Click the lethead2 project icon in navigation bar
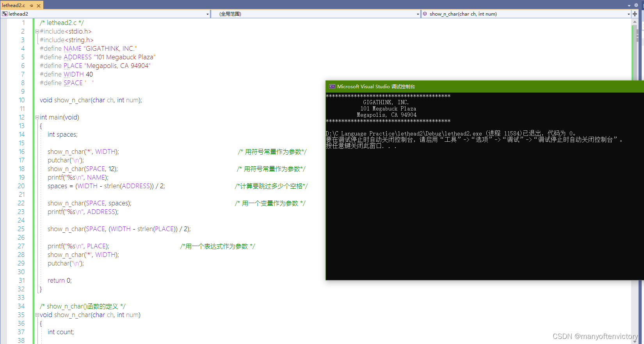The image size is (644, 344). pyautogui.click(x=5, y=14)
